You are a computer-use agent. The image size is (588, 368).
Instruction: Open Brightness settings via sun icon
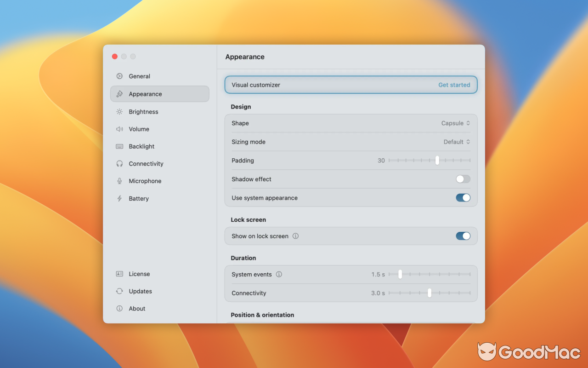click(x=120, y=111)
